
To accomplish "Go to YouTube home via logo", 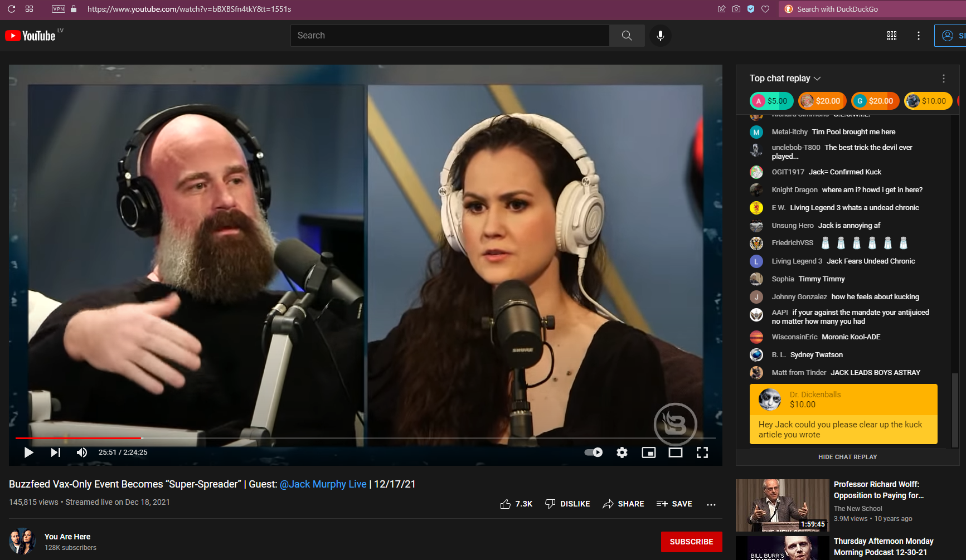I will [31, 36].
